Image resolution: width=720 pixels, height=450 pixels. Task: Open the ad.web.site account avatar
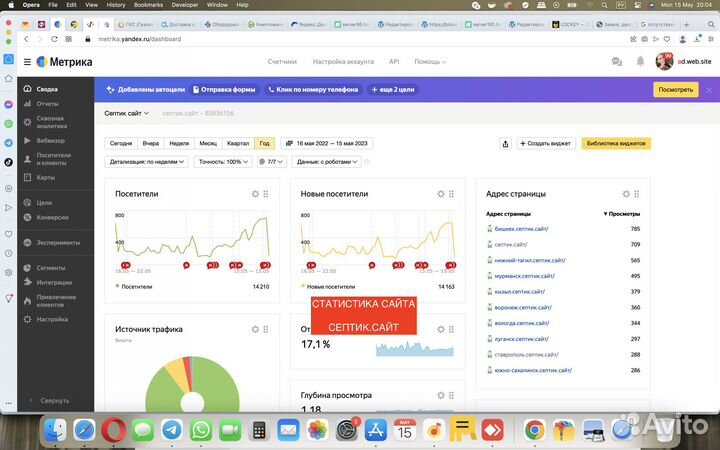click(x=664, y=62)
